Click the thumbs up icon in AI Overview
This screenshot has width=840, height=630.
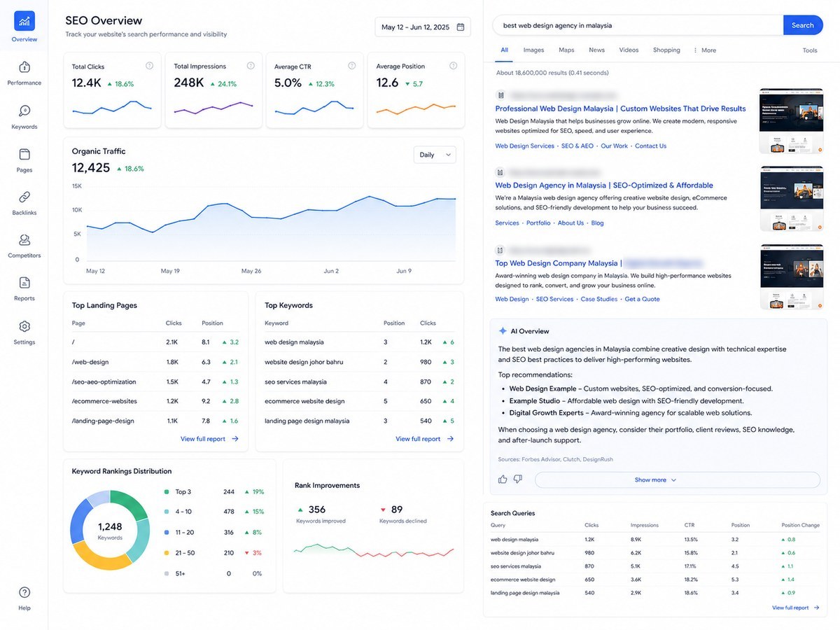click(x=503, y=479)
